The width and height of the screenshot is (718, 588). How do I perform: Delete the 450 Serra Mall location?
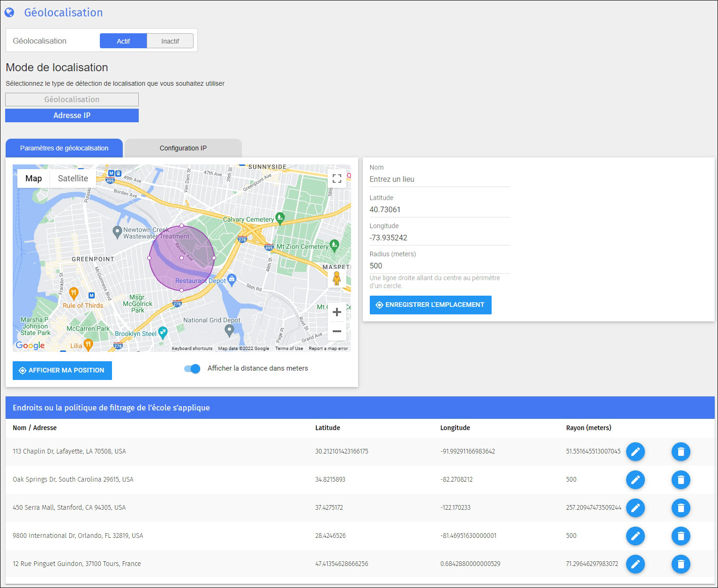[681, 508]
